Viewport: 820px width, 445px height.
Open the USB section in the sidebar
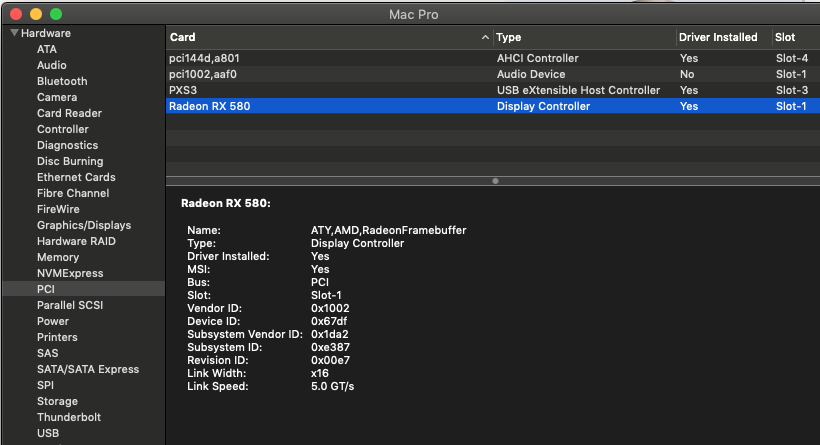tap(48, 433)
